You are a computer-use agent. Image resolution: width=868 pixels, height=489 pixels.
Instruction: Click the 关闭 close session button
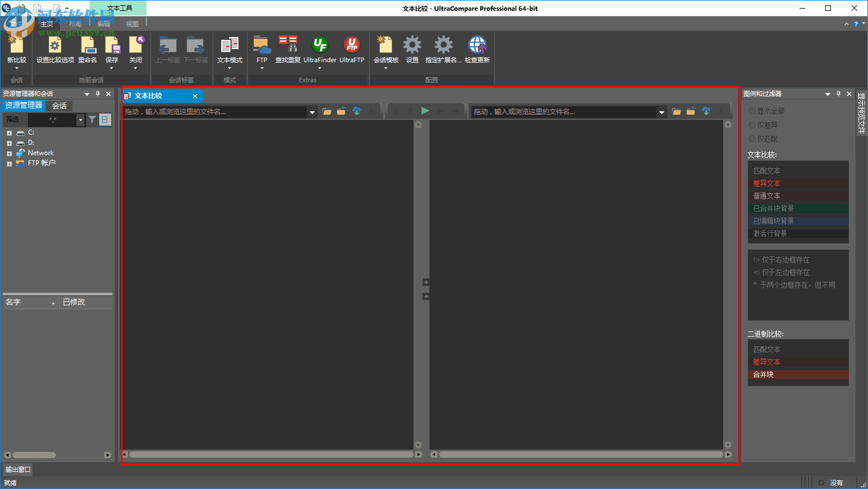coord(136,50)
